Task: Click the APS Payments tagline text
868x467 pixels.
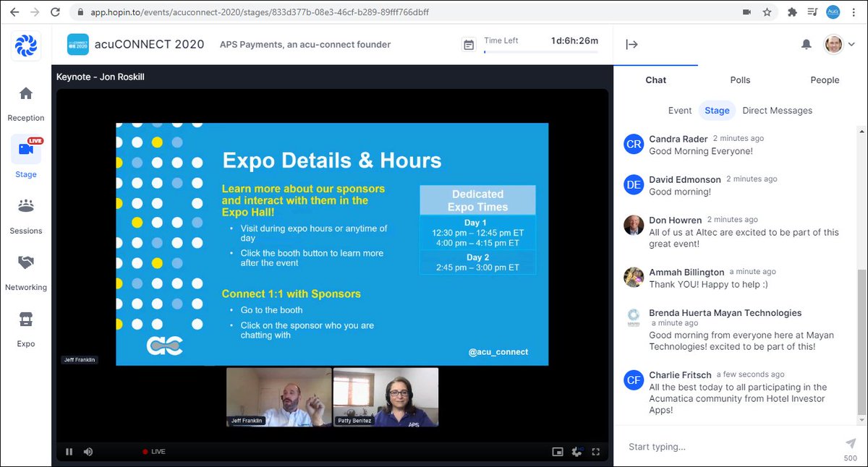Action: point(305,45)
